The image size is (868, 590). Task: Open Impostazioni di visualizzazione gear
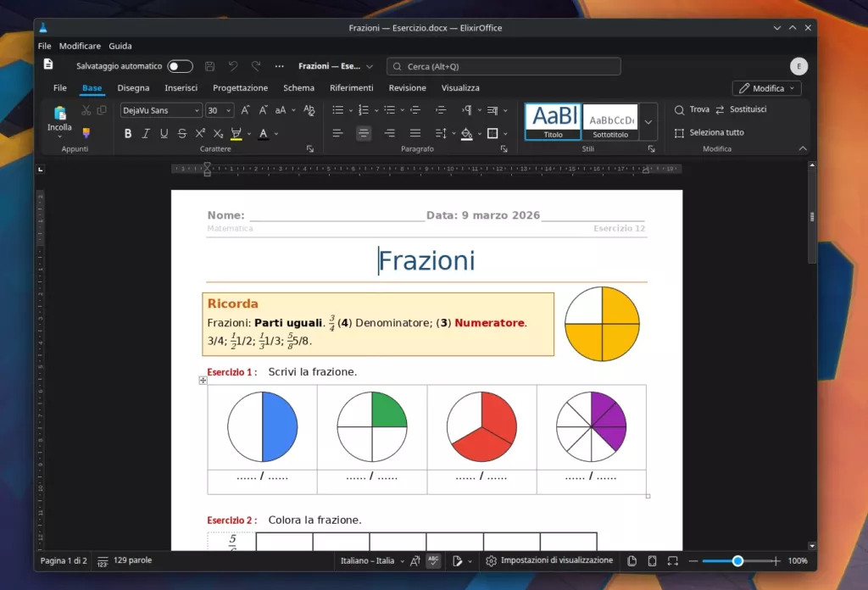[491, 561]
